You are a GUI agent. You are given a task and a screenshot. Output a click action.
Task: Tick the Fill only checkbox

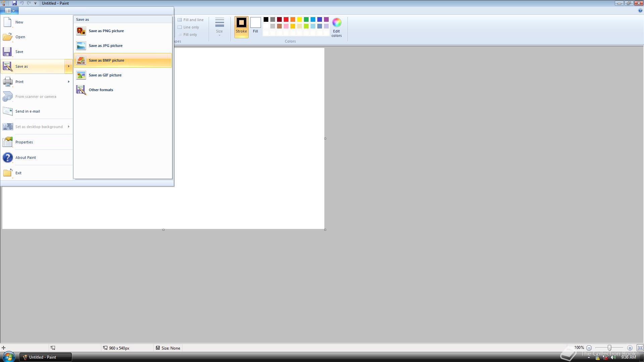pyautogui.click(x=180, y=35)
